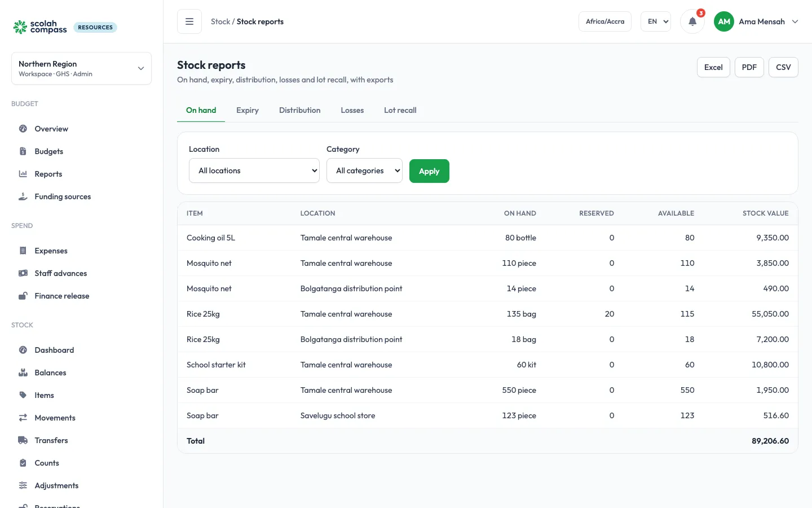Click the Cooking oil 5L item
Screen dimensions: 812x508
click(211, 238)
